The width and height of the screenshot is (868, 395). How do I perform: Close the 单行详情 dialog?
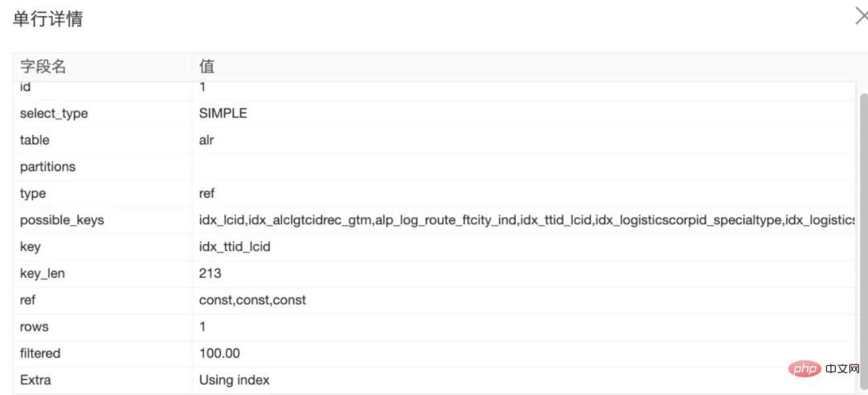tap(861, 16)
